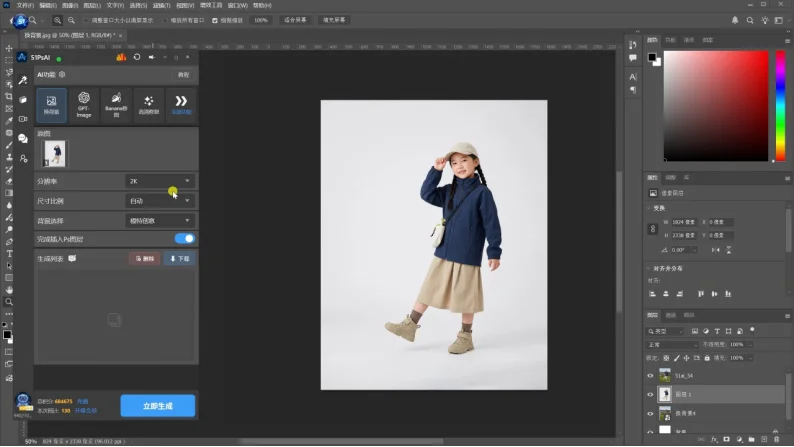794x447 pixels.
Task: Open the 视图(V) menu
Action: (185, 6)
